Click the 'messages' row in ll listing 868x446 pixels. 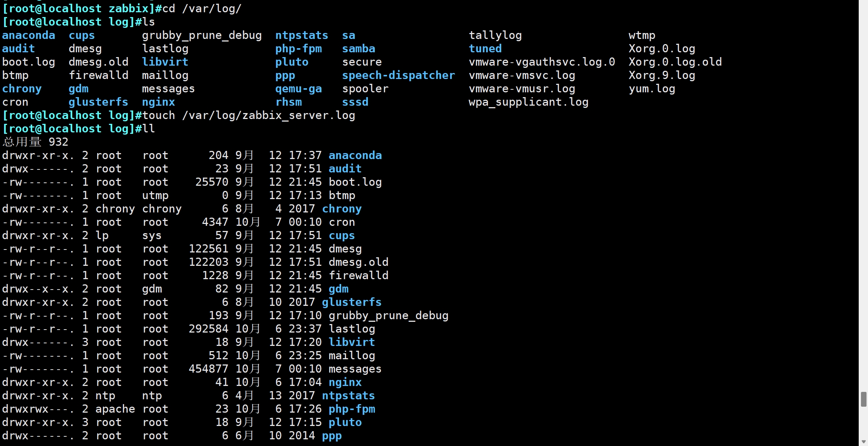[x=355, y=369]
